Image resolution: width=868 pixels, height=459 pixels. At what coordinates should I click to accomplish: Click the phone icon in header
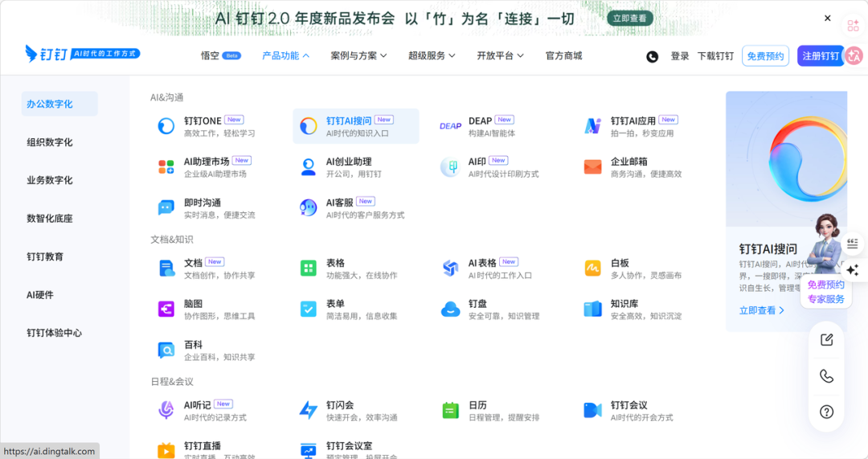tap(652, 56)
